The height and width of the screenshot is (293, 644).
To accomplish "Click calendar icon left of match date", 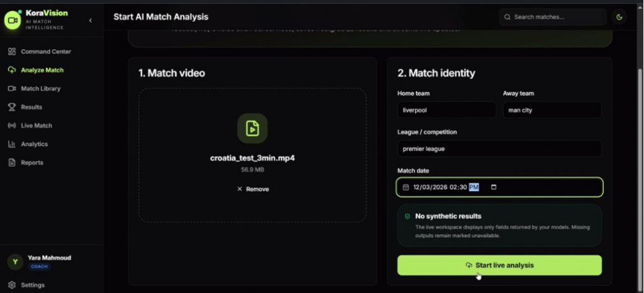I will 406,187.
